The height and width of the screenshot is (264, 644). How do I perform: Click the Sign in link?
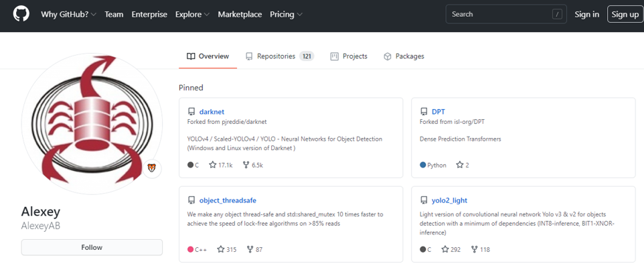coord(587,14)
